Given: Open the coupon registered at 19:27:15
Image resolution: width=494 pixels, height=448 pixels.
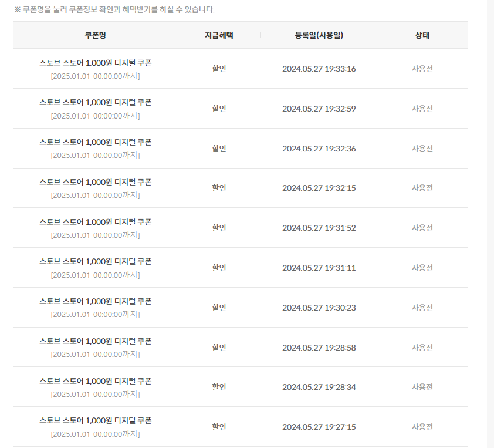Looking at the screenshot, I should click(x=95, y=421).
